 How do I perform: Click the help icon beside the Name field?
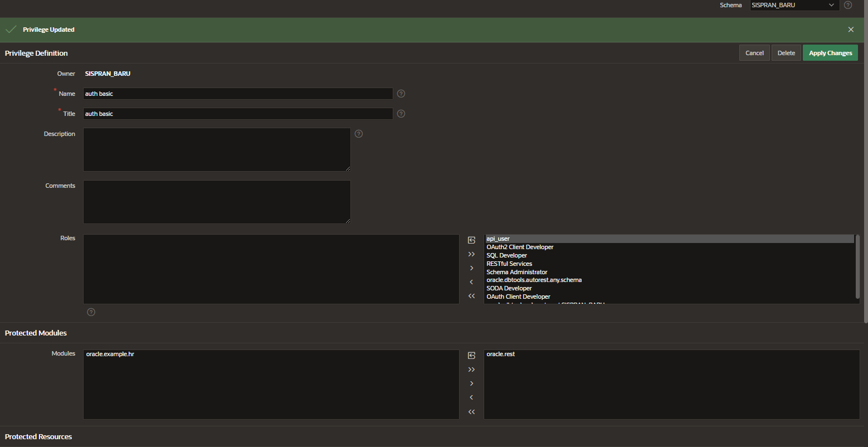[401, 94]
